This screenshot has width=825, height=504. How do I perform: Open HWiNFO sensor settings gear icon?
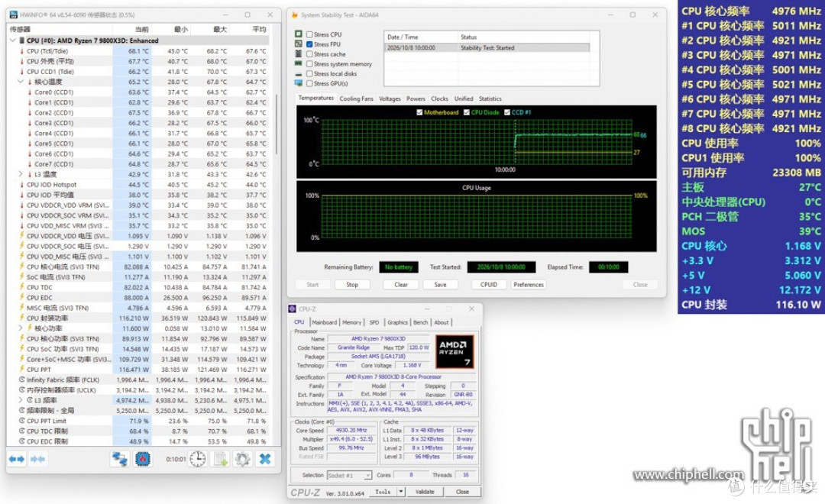pyautogui.click(x=243, y=459)
